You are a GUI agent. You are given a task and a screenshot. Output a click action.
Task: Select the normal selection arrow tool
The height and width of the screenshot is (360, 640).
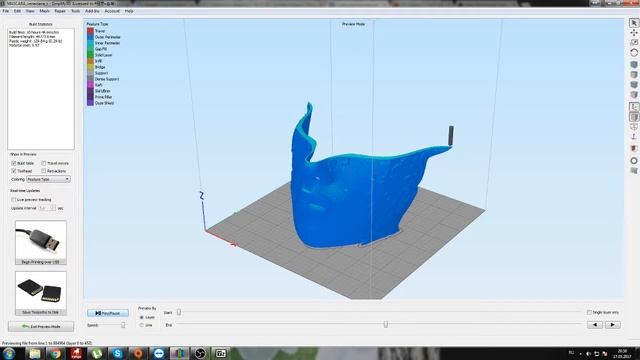[x=634, y=23]
